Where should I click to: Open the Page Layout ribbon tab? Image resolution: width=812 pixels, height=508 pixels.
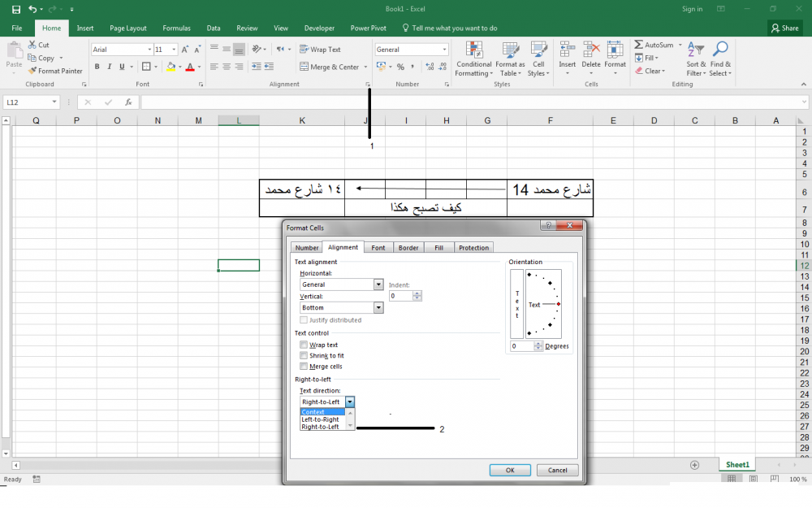pos(128,28)
